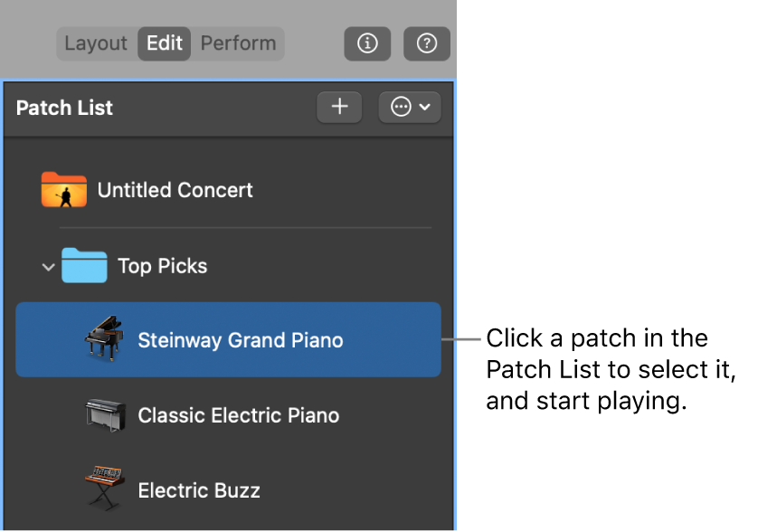Click the Top Picks folder icon
758x532 pixels.
pos(85,265)
